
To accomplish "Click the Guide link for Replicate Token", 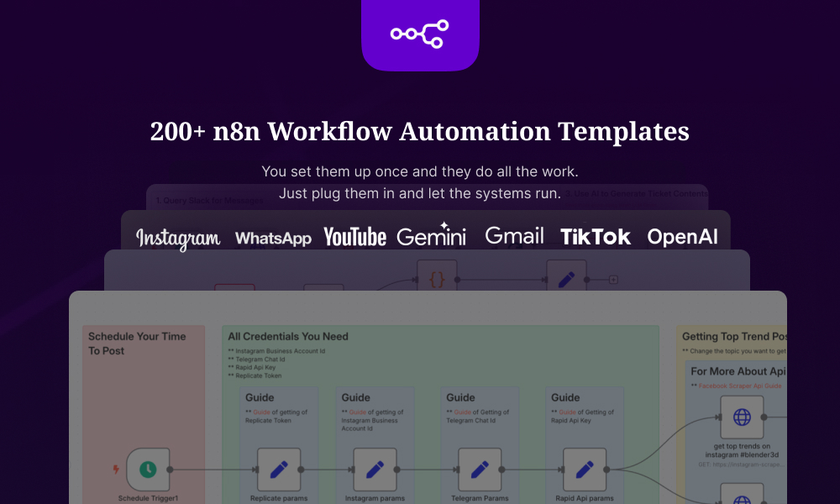I will [x=262, y=412].
